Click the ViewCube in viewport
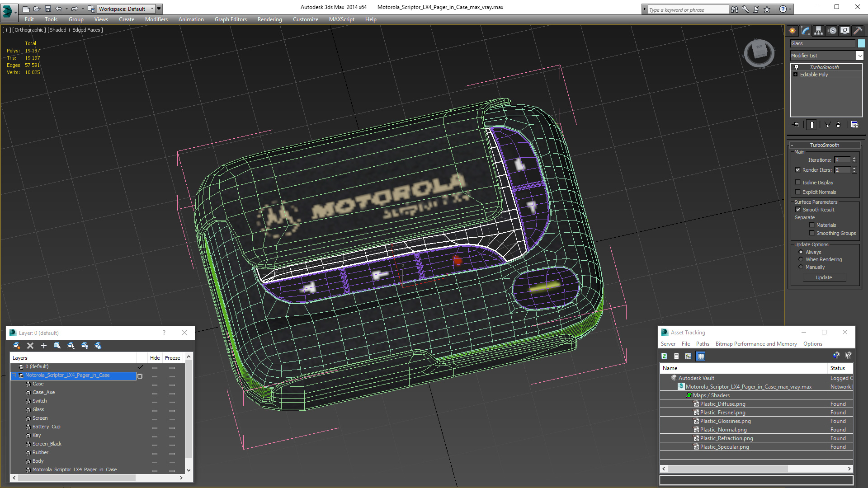Screen dimensions: 868x488 coord(759,53)
